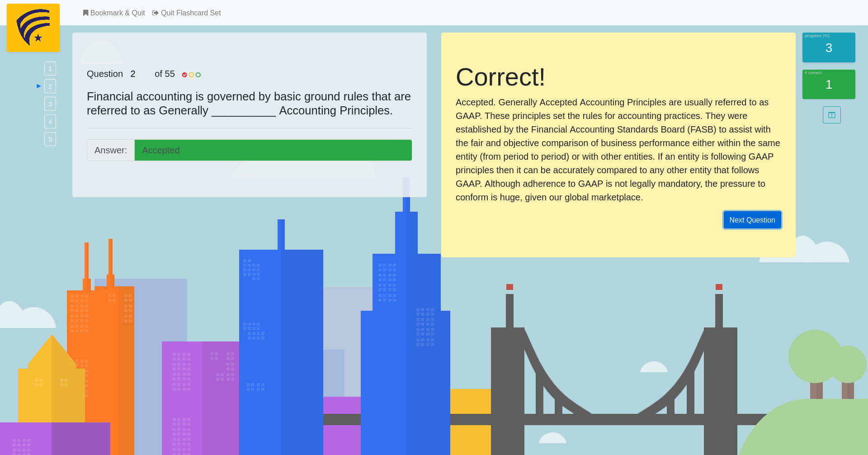Select question 2 in the sidebar

[x=50, y=86]
